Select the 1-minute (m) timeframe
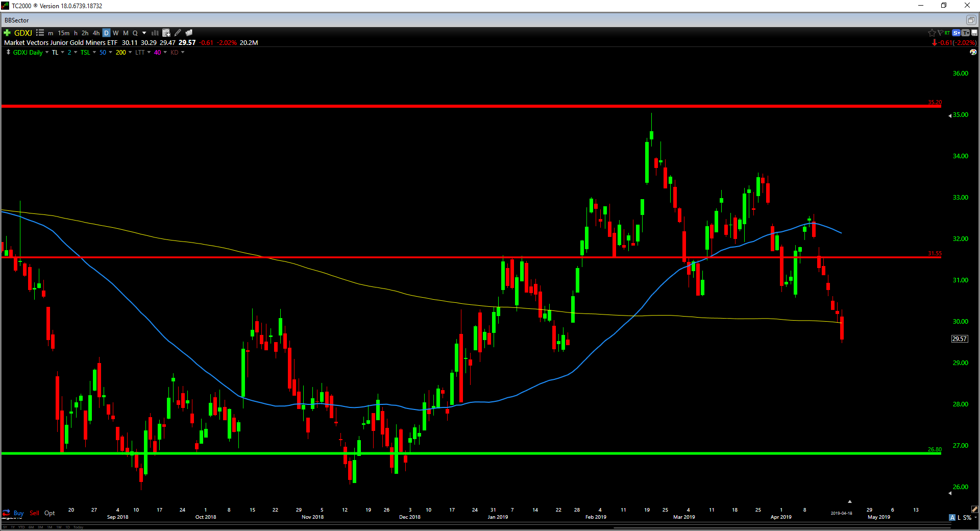Screen dimensions: 980x531 pyautogui.click(x=51, y=33)
